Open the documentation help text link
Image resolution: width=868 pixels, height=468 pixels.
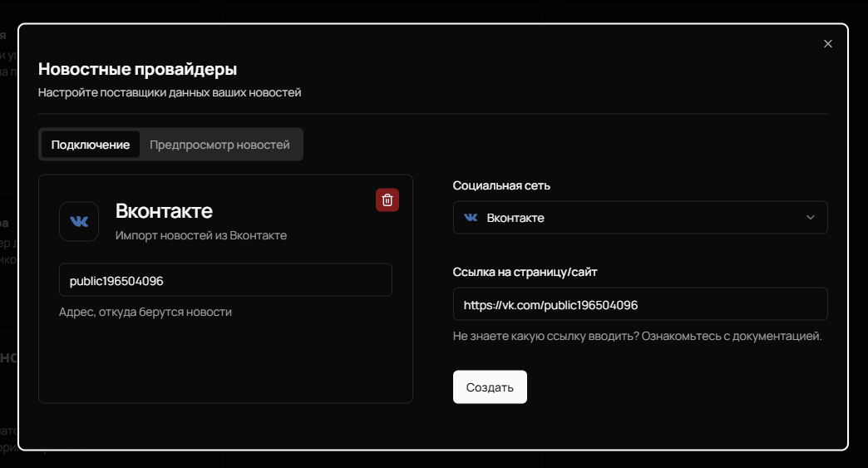point(637,337)
